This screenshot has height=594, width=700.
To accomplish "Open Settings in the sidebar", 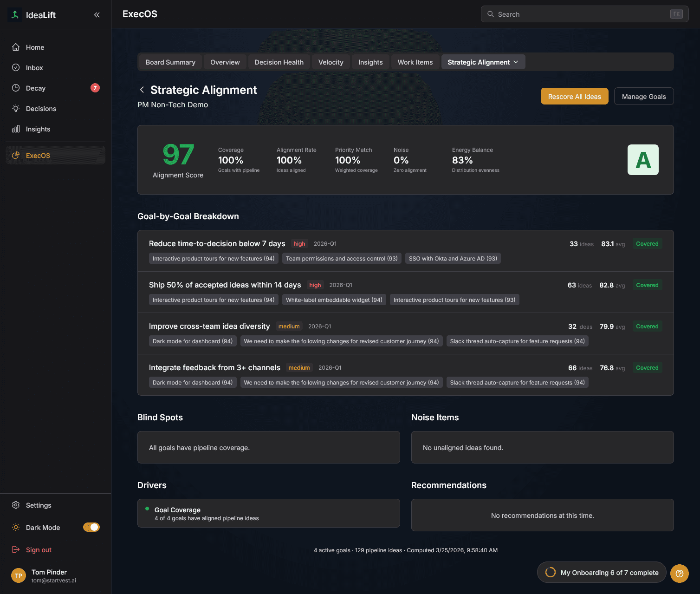I will click(x=55, y=505).
